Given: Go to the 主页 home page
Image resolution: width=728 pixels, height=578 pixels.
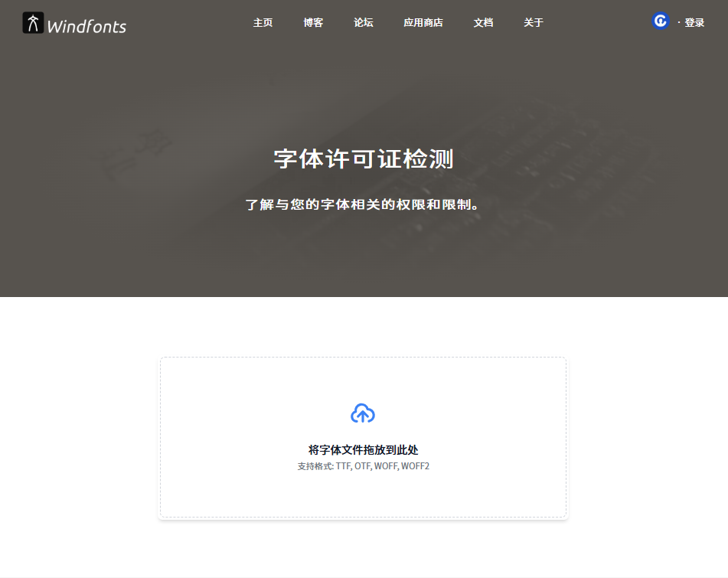Looking at the screenshot, I should tap(263, 23).
